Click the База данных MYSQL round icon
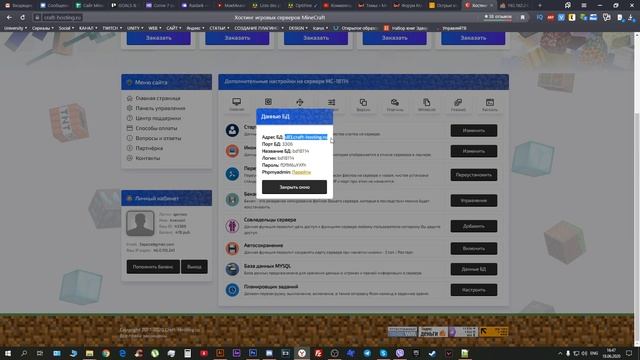This screenshot has height=360, width=640. (232, 269)
